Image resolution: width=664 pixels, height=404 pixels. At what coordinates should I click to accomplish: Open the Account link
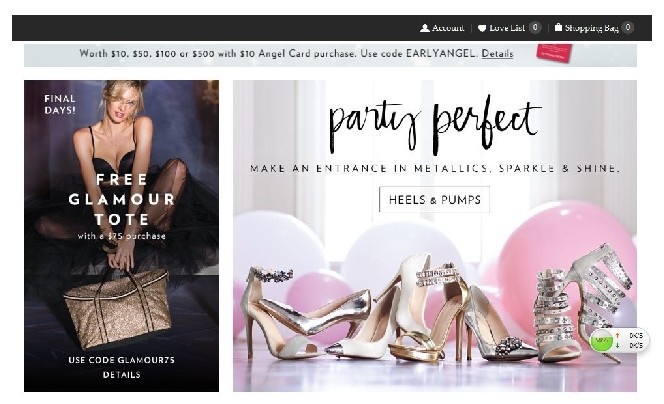(448, 28)
